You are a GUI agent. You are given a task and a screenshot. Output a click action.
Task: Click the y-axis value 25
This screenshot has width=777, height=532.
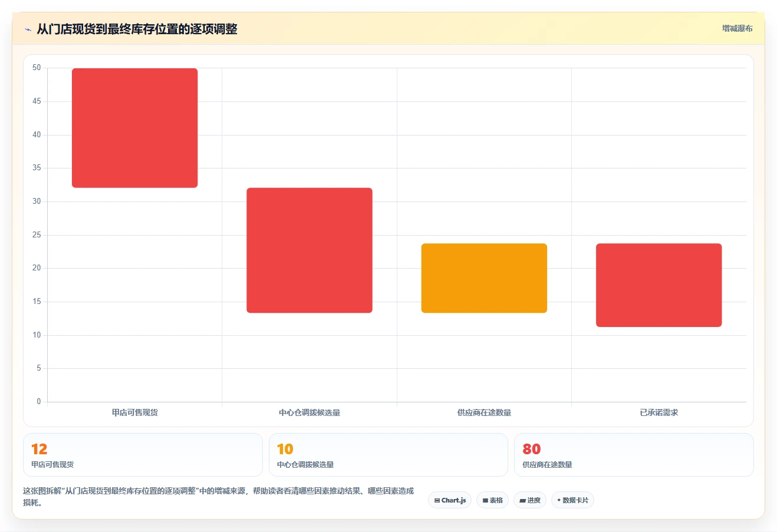pos(37,235)
